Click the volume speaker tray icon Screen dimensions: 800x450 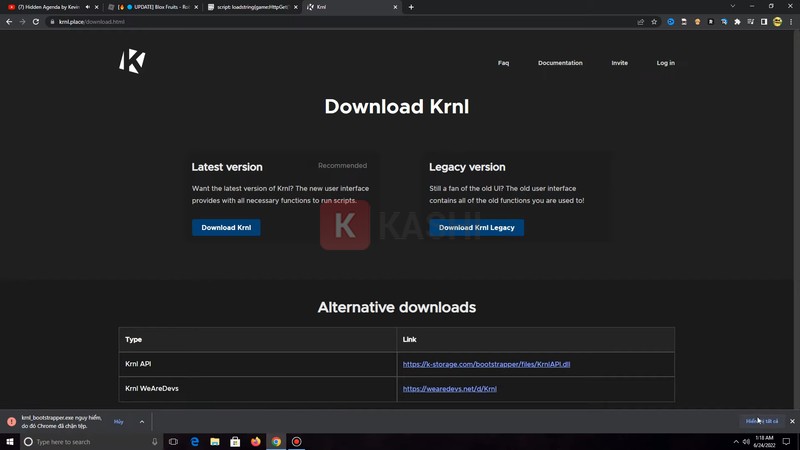(x=746, y=442)
